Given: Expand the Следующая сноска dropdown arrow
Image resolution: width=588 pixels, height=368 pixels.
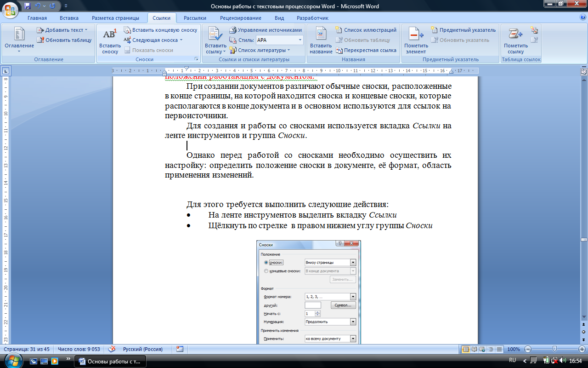Looking at the screenshot, I should click(x=181, y=40).
